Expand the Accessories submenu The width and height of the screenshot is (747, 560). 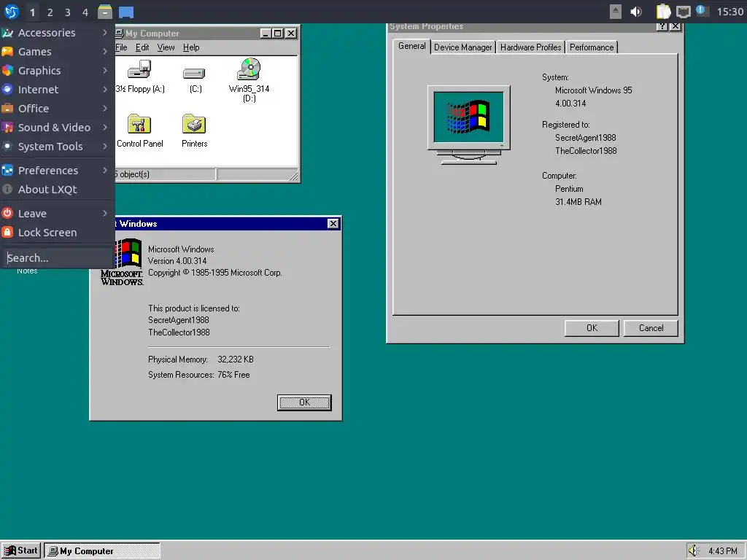tap(56, 32)
